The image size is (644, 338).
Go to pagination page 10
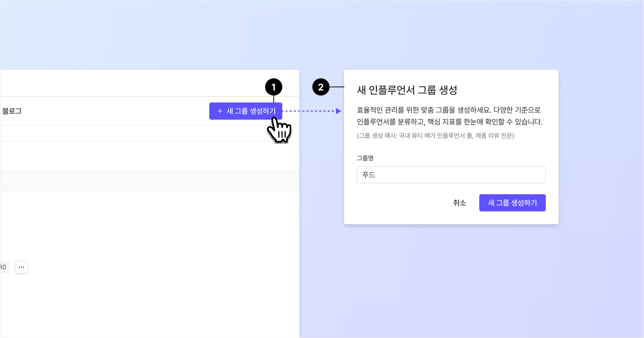coord(3,267)
